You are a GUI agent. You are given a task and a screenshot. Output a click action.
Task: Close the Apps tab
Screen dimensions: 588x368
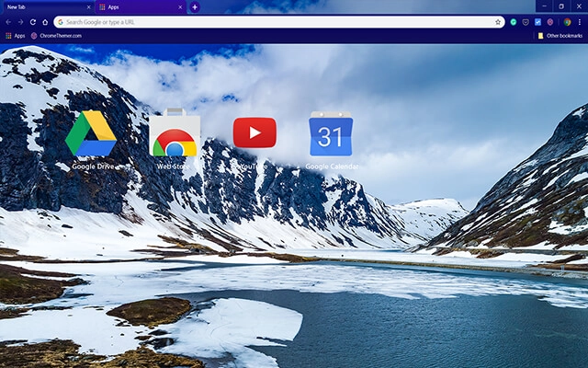point(180,7)
